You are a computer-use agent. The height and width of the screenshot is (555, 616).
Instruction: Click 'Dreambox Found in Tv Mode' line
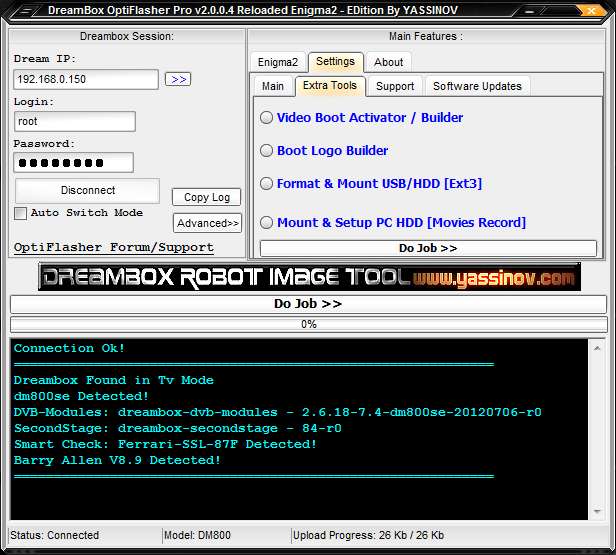click(114, 380)
